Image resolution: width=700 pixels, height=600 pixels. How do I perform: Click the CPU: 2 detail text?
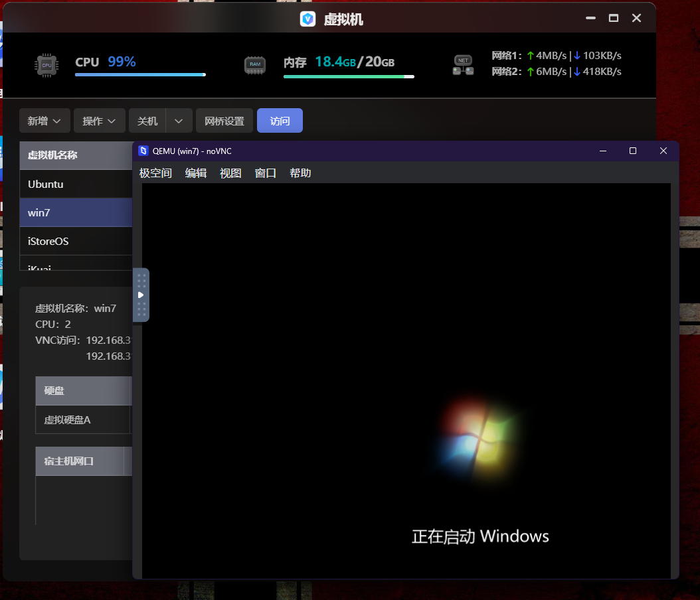[x=53, y=325]
